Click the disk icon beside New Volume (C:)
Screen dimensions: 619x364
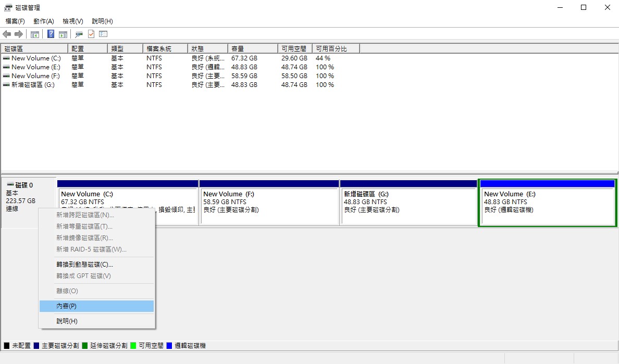(x=5, y=58)
